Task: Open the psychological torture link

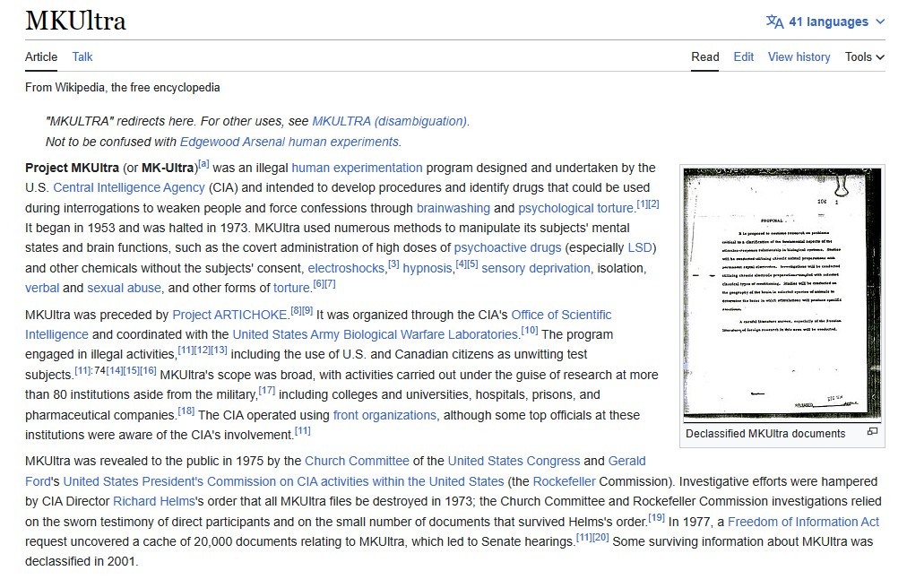Action: click(575, 208)
